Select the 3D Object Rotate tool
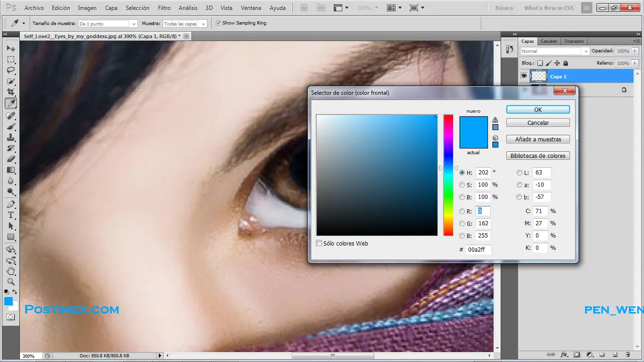The image size is (644, 362). tap(11, 249)
